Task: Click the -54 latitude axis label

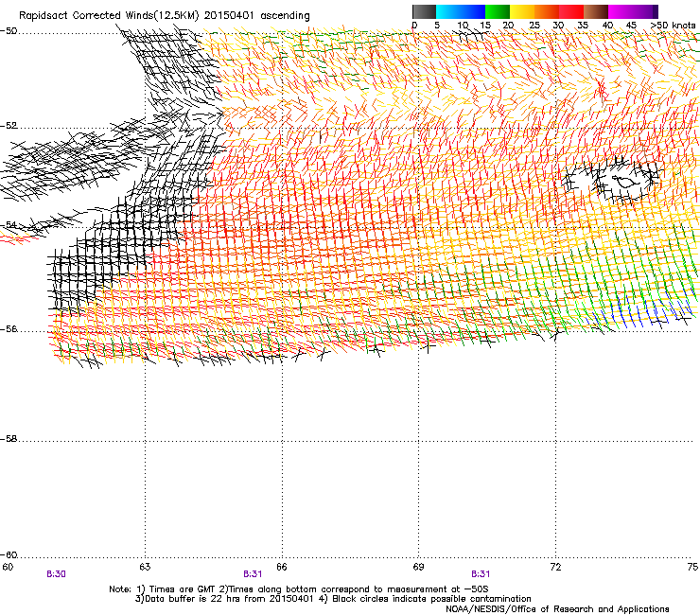Action: click(x=9, y=225)
